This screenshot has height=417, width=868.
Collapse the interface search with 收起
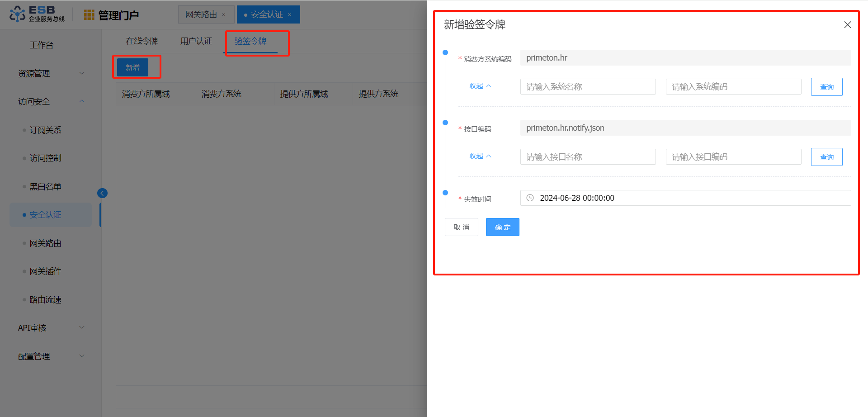point(480,156)
